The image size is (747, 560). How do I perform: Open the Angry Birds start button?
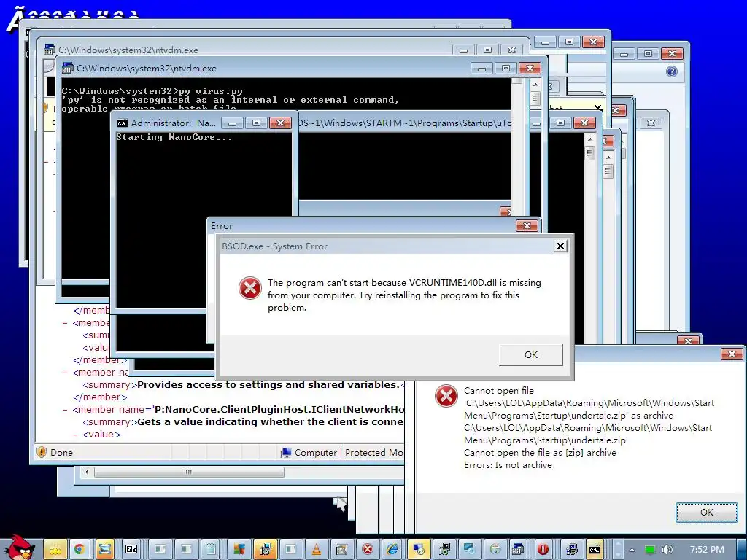tap(19, 548)
